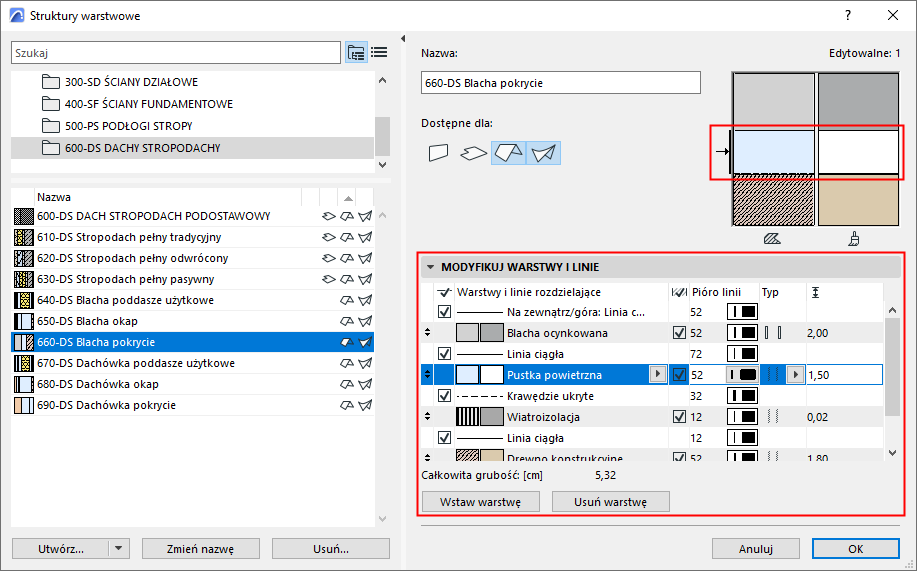The height and width of the screenshot is (571, 917).
Task: Click the Utwórz... button
Action: pos(61,549)
